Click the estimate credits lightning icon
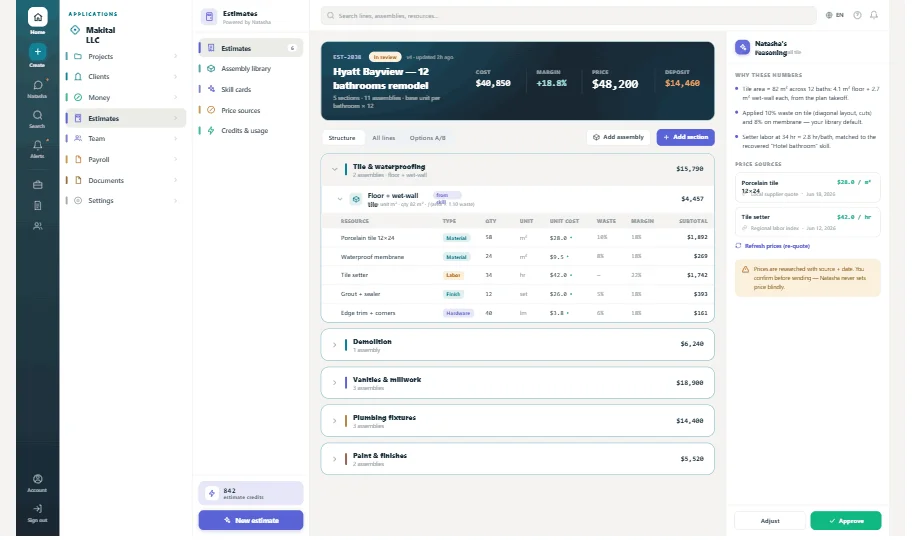Screen dimensions: 924x540 pos(212,493)
